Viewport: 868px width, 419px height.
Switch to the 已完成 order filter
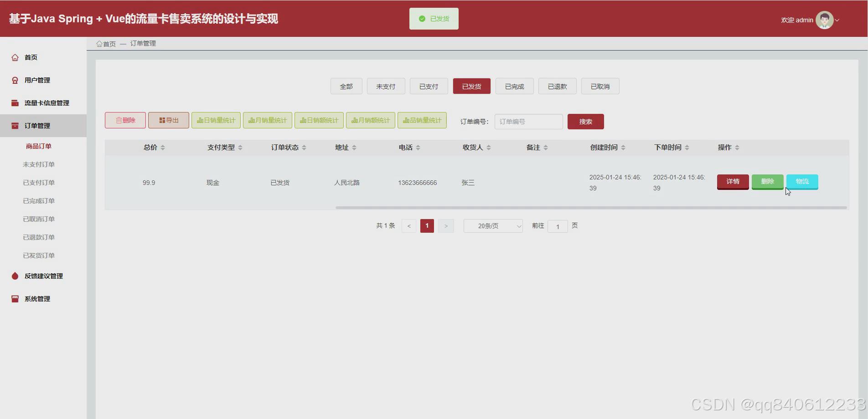tap(514, 86)
